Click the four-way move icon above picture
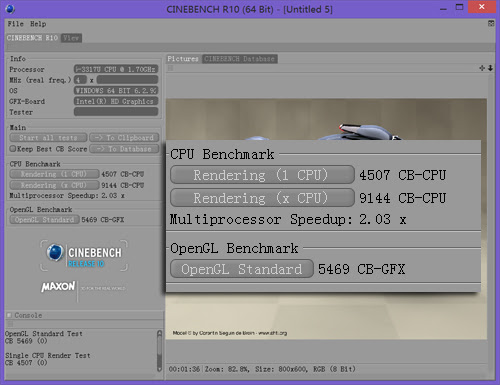 (482, 68)
